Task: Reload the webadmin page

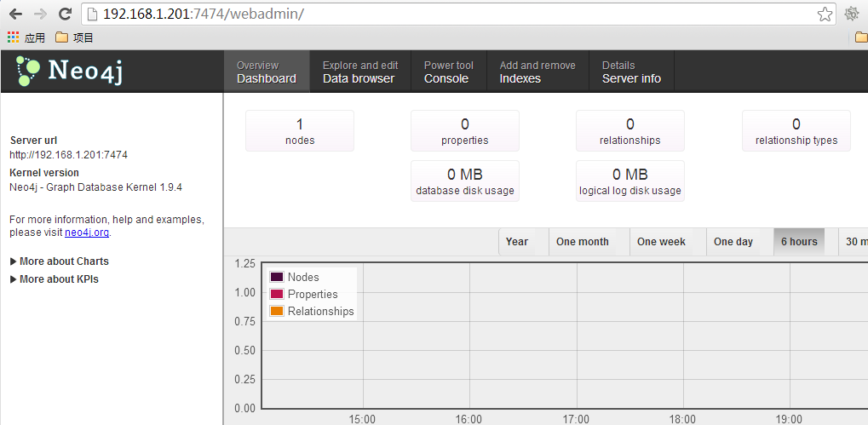Action: tap(66, 14)
